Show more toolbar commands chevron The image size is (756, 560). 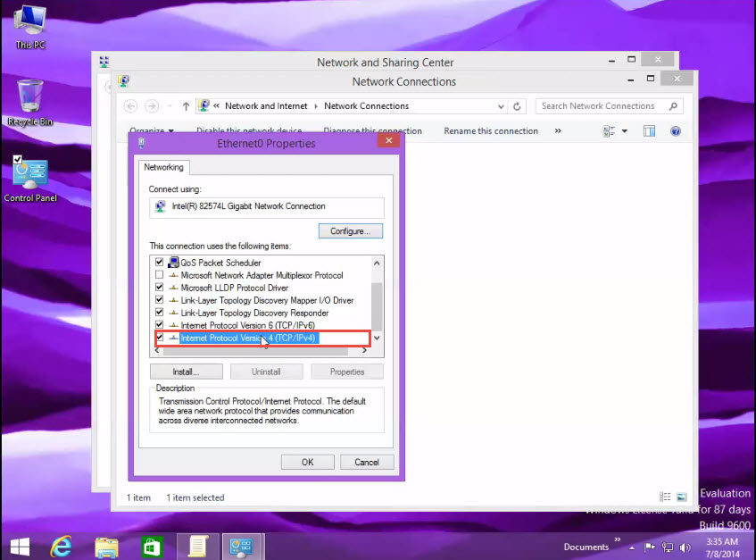[x=558, y=130]
